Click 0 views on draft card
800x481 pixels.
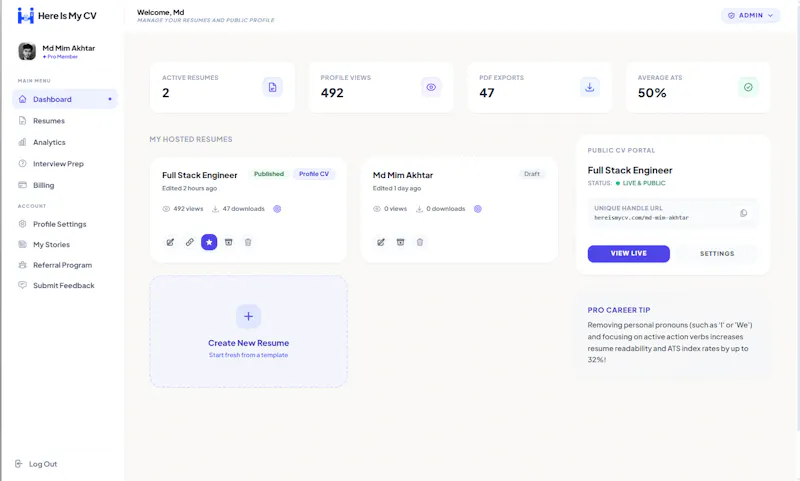click(390, 209)
